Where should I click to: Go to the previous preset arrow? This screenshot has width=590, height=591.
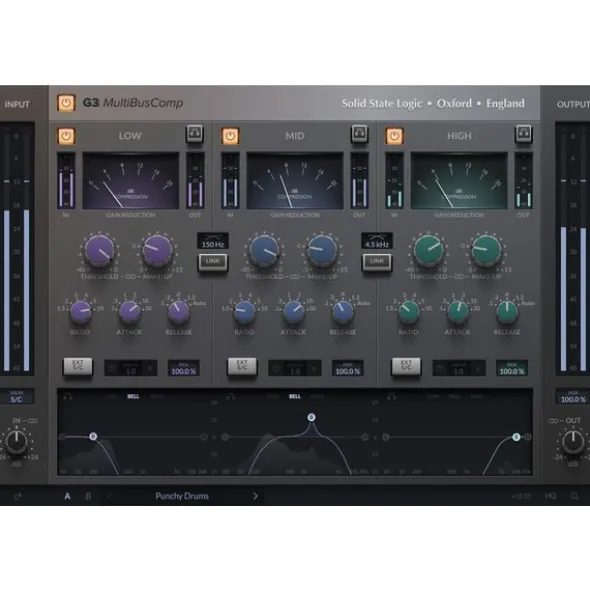click(x=109, y=496)
